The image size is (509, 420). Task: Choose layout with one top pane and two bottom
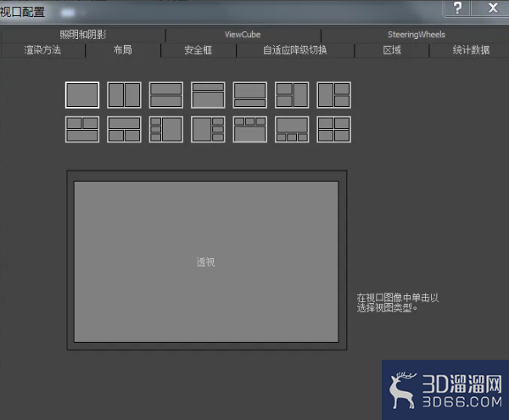124,129
